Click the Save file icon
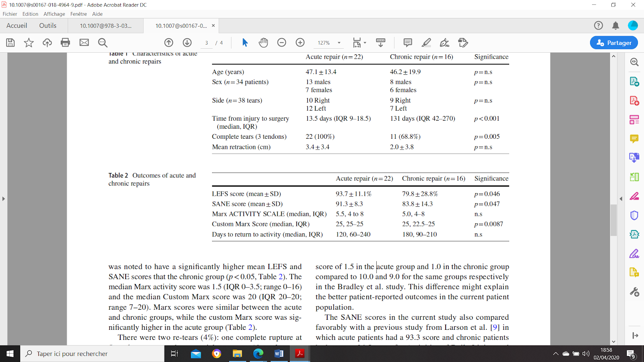Viewport: 644px width, 362px height. (10, 43)
